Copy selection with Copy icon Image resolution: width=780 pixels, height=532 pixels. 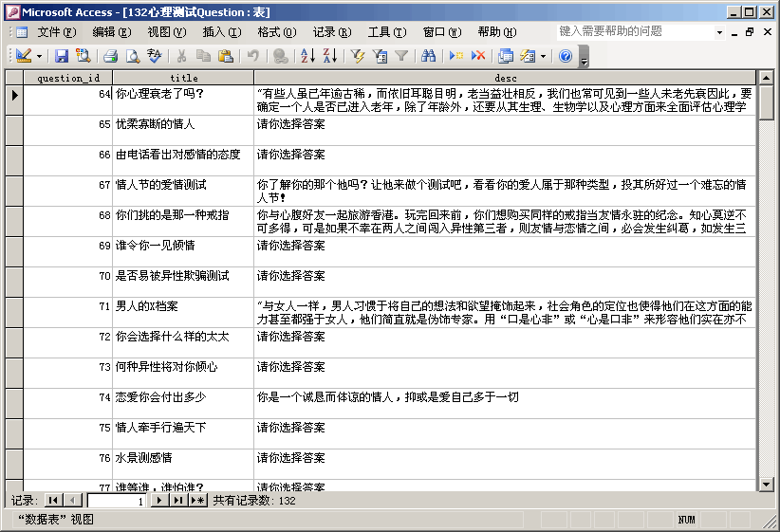point(203,56)
